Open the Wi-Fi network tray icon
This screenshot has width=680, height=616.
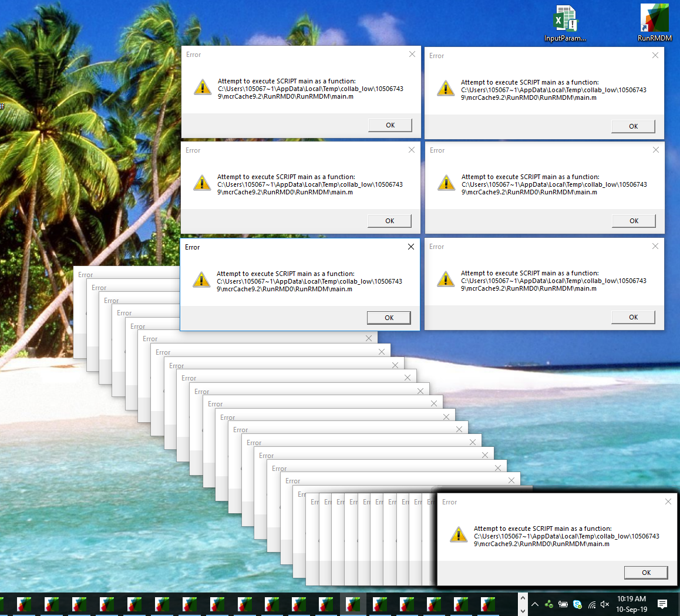pos(591,604)
